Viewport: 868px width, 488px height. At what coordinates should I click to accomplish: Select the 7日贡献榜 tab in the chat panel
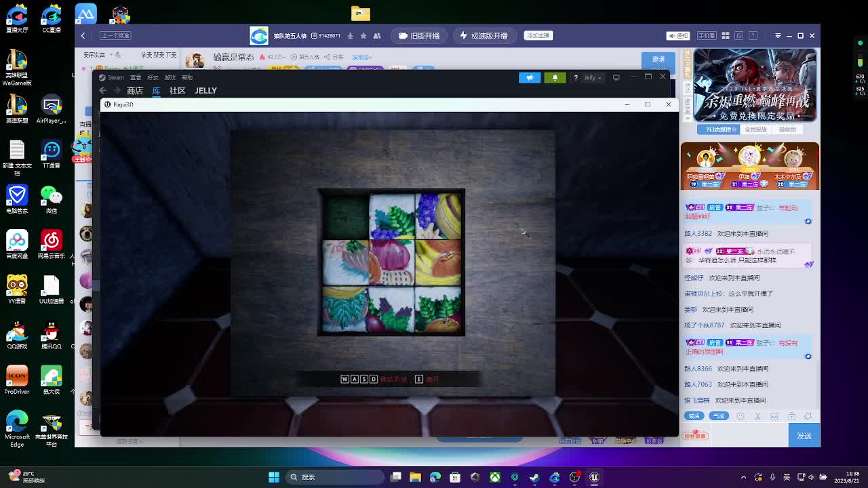click(718, 129)
